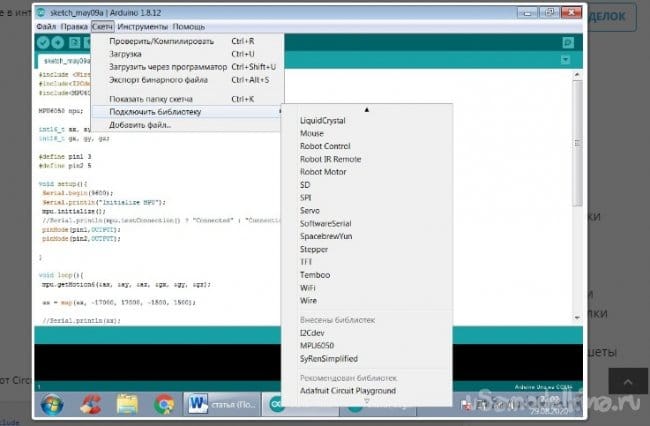Open the sketch tab dropdown arrow
This screenshot has height=426, width=650.
[x=567, y=60]
